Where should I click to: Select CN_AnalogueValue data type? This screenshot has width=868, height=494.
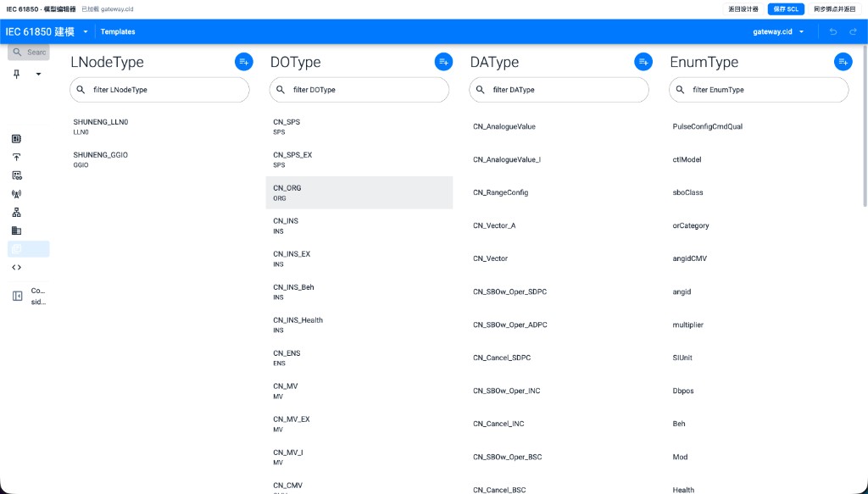pos(559,127)
